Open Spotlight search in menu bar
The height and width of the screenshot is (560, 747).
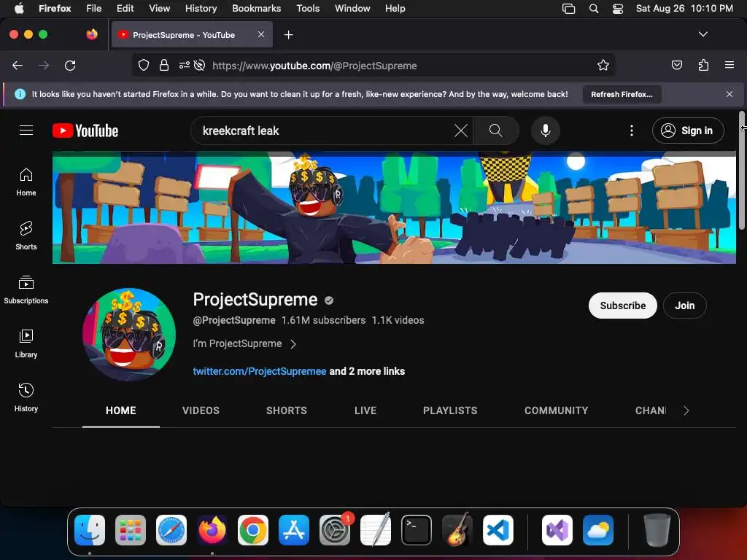(594, 8)
